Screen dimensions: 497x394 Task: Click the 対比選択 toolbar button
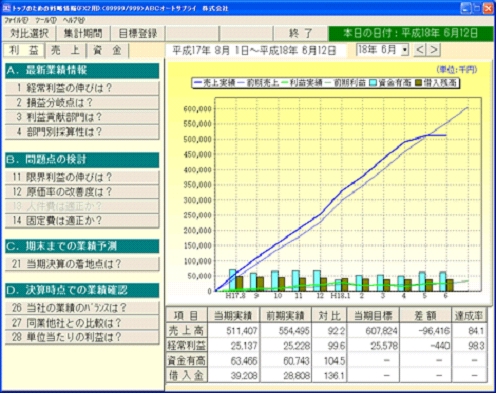coord(29,33)
